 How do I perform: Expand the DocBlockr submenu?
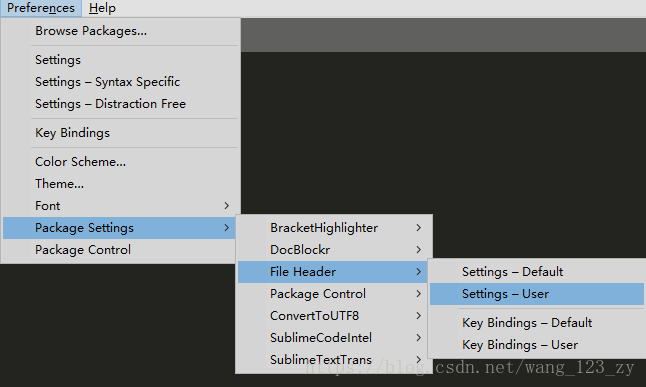click(x=334, y=250)
